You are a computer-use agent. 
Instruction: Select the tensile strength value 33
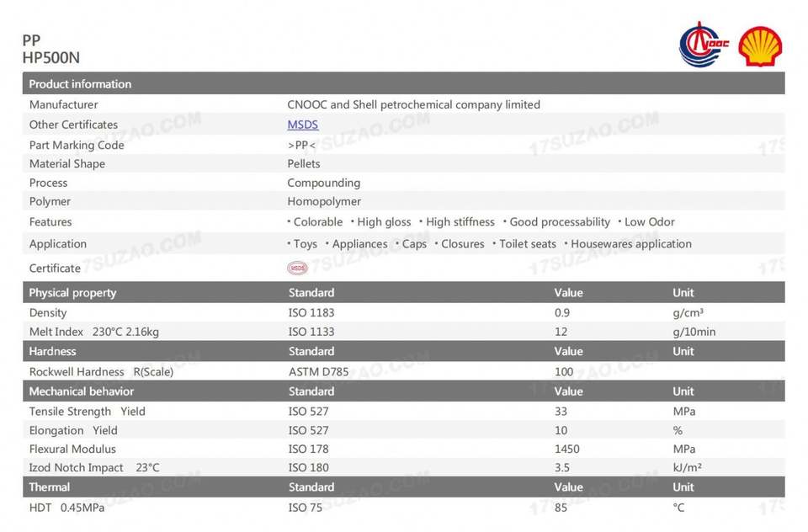[x=561, y=412]
